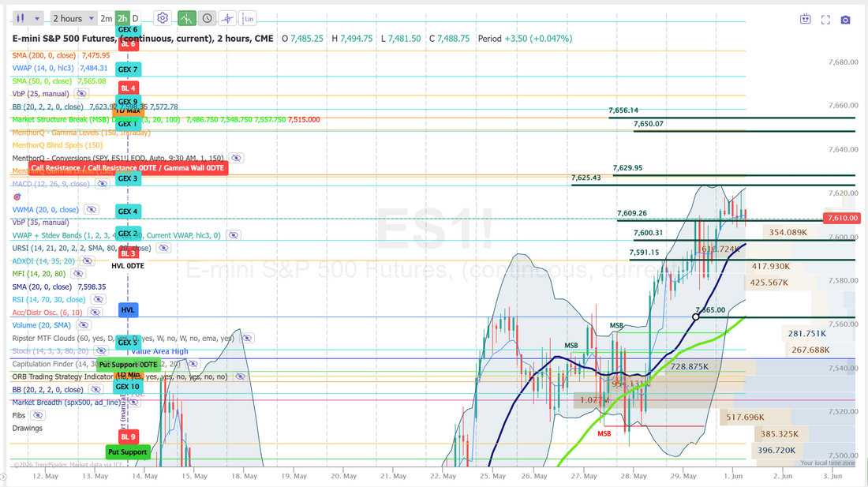Unhide the Stoch (14, 3, 3) indicator

(100, 351)
